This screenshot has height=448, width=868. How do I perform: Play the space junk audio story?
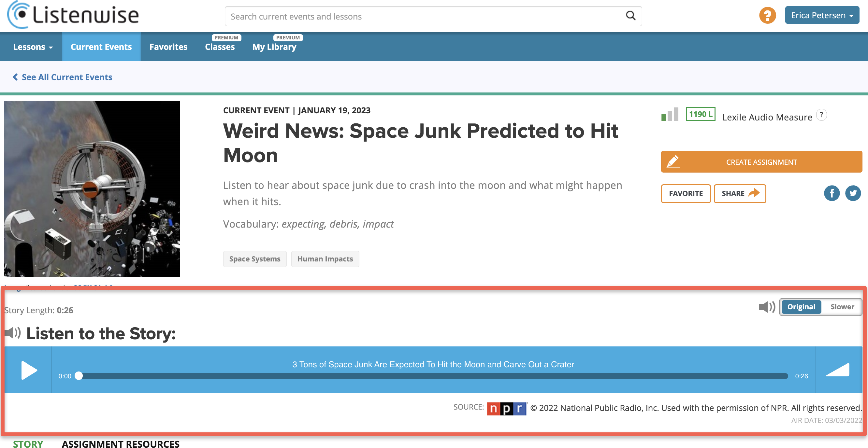[29, 370]
